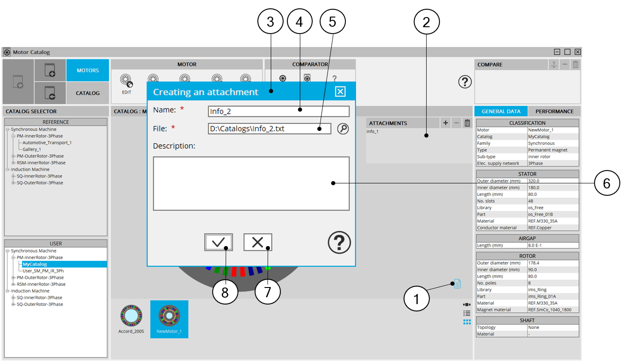Delete attachment using Attachments trash icon
Image resolution: width=624 pixels, height=364 pixels.
pos(467,123)
